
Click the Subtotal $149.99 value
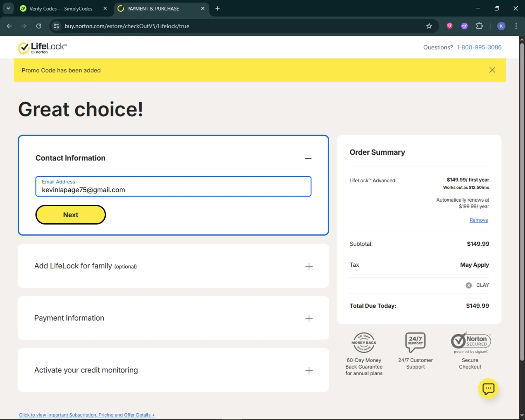[478, 244]
